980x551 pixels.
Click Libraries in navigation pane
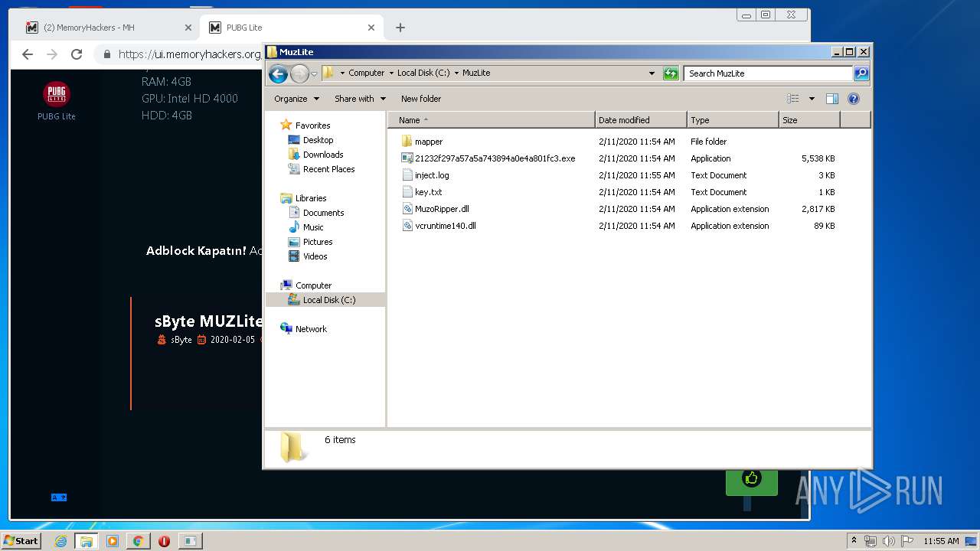(x=311, y=198)
